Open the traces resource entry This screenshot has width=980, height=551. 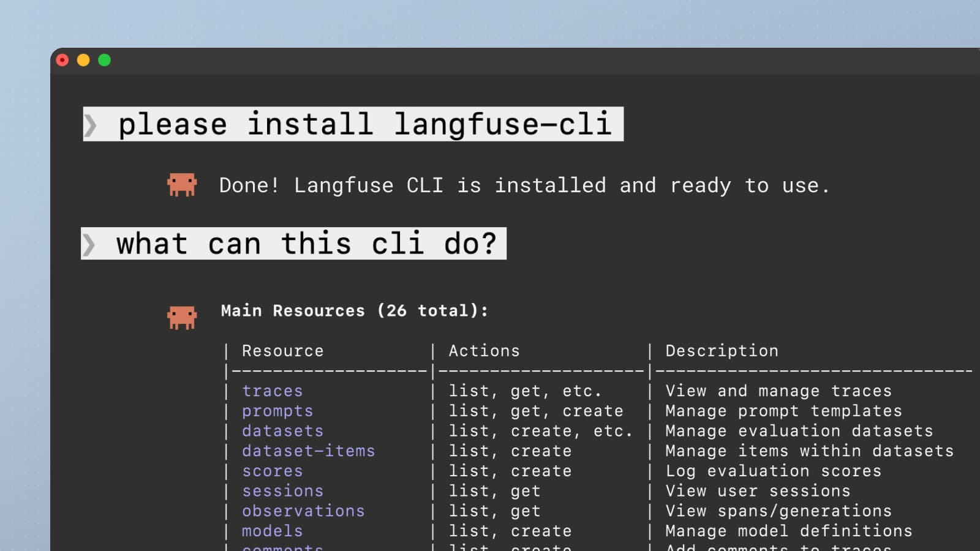272,391
